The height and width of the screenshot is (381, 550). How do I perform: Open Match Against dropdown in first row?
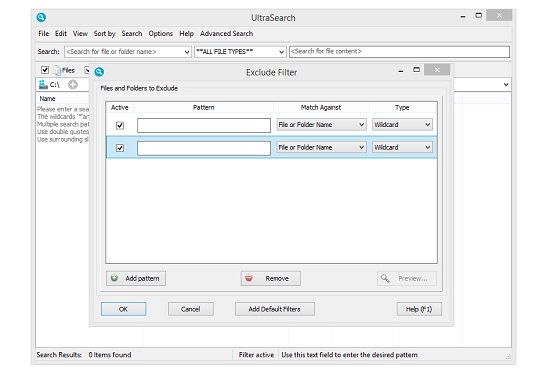tap(321, 125)
